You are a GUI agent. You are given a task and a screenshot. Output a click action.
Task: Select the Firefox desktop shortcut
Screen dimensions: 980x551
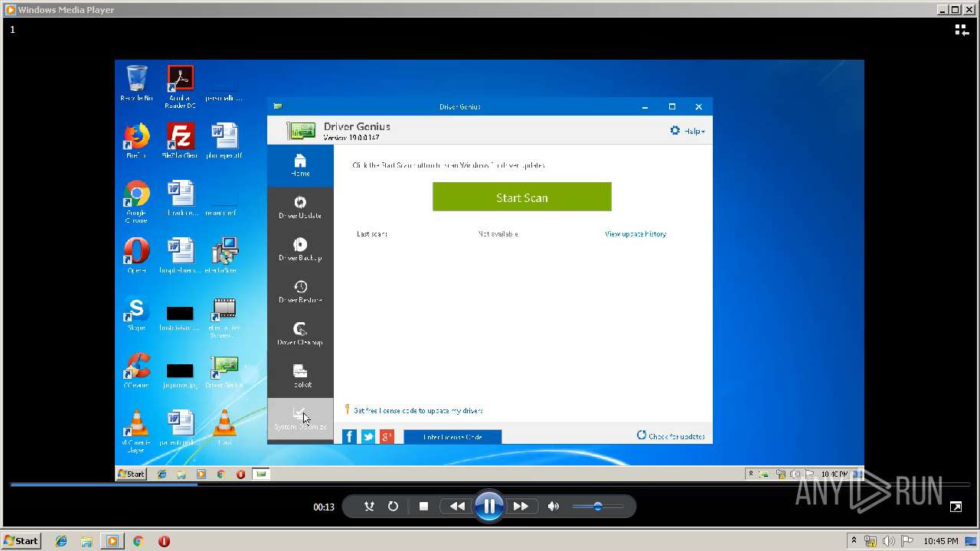[x=136, y=141]
